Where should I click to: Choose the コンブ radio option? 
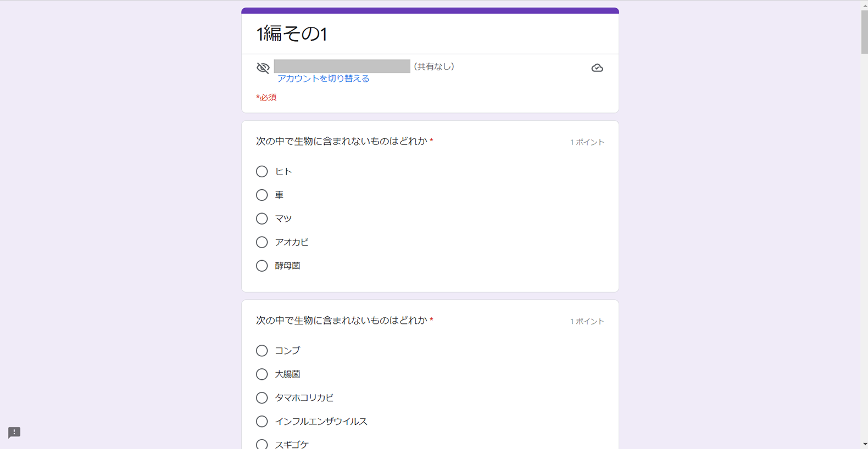click(262, 351)
